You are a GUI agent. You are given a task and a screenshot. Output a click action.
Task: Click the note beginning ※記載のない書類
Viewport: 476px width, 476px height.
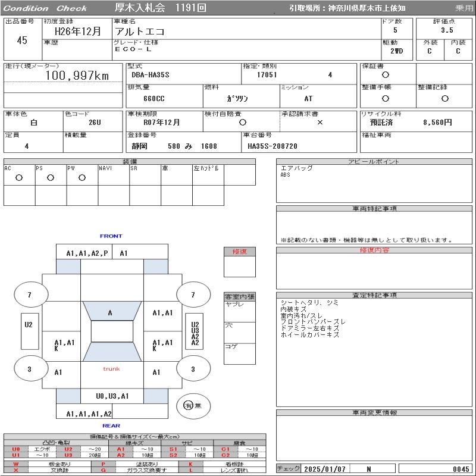(367, 240)
